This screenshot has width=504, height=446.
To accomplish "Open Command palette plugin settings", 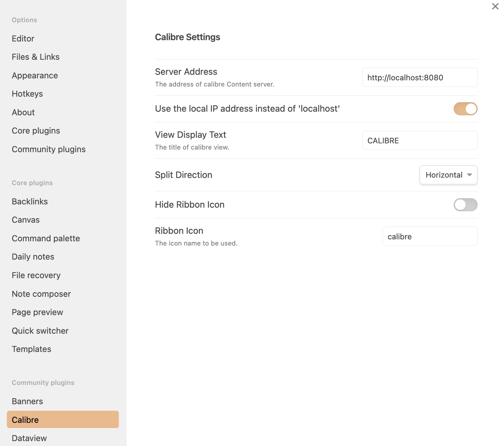I will pos(46,238).
